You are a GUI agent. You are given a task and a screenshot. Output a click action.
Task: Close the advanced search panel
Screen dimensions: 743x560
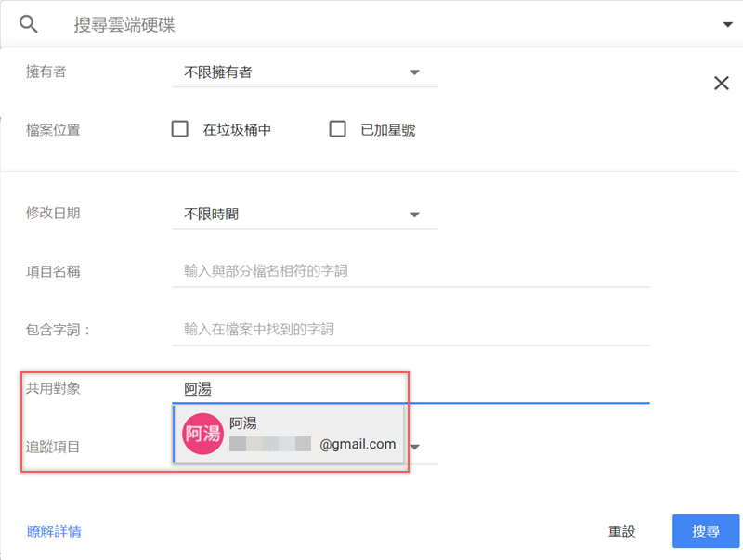click(721, 84)
